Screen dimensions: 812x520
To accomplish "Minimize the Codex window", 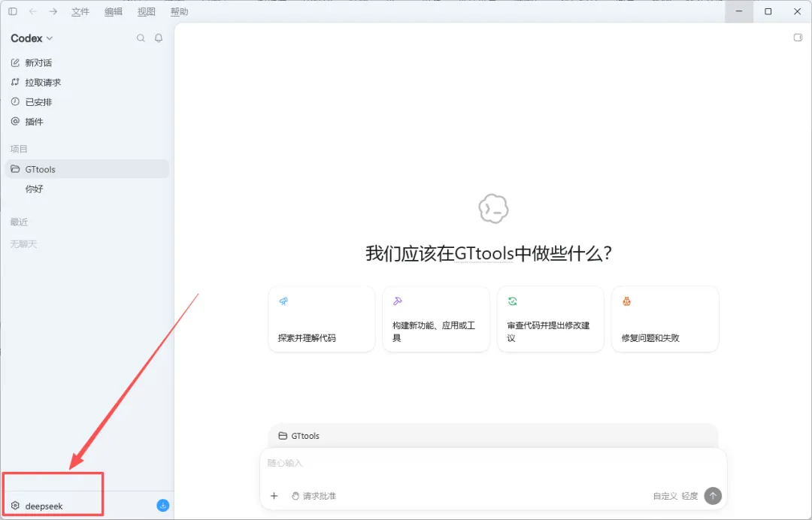I will pyautogui.click(x=739, y=11).
